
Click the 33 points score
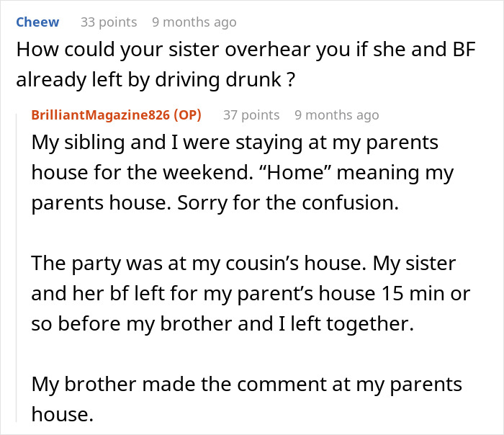(108, 22)
